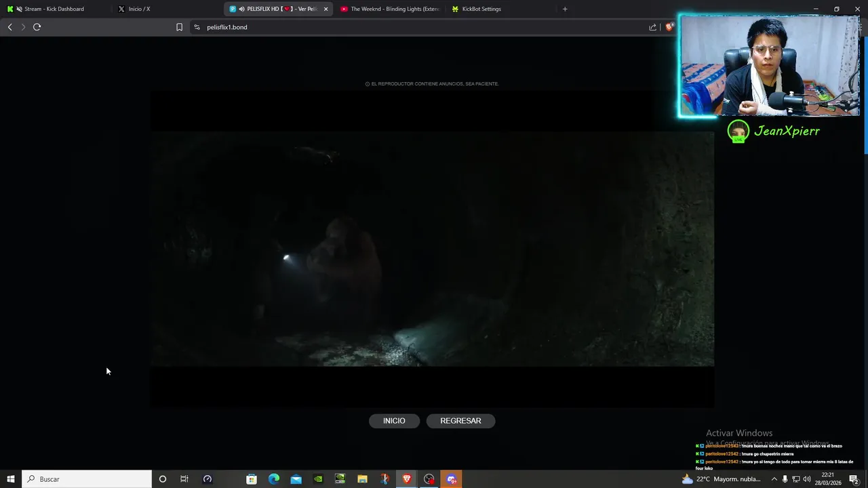This screenshot has width=868, height=488.
Task: Open the OBS-like recording app icon
Action: (429, 479)
